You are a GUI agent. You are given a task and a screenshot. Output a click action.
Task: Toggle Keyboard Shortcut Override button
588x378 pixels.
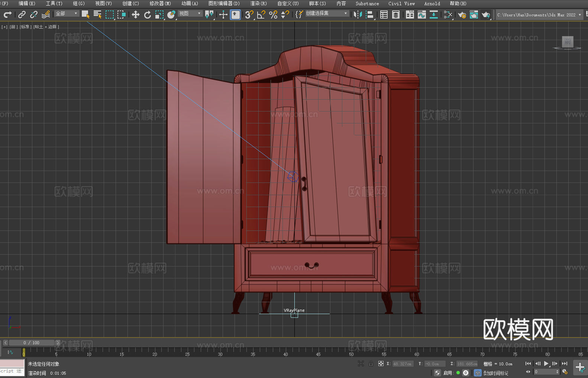pyautogui.click(x=235, y=14)
